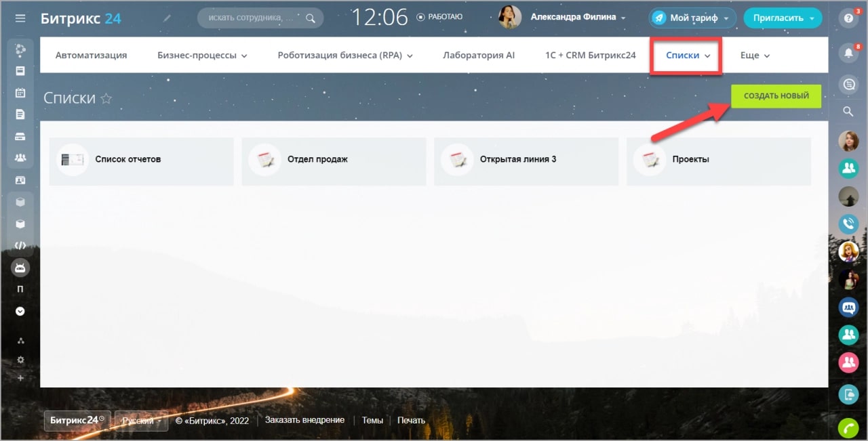Click the star to favorite Списки page
Image resolution: width=868 pixels, height=441 pixels.
106,99
